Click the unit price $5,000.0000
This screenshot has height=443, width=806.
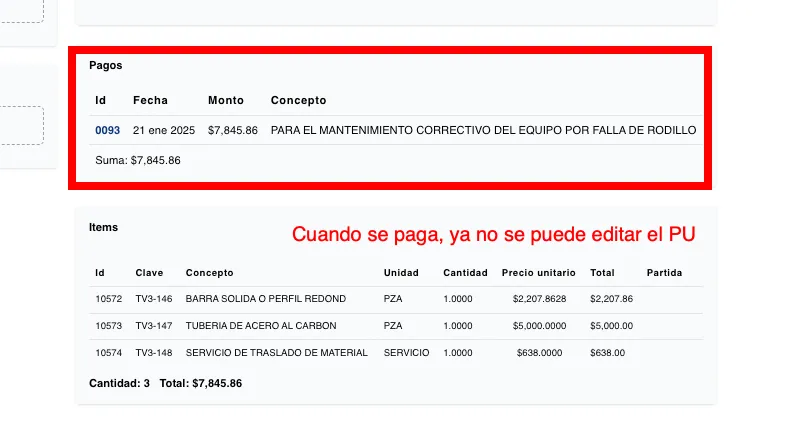point(539,326)
